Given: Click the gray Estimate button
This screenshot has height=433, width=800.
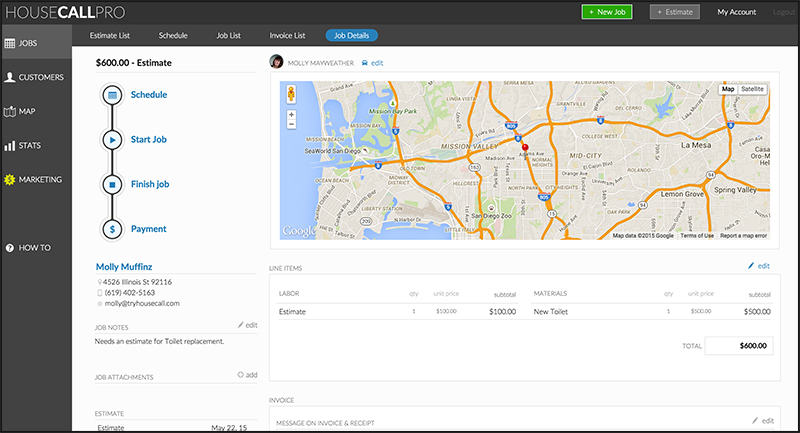Looking at the screenshot, I should [674, 12].
